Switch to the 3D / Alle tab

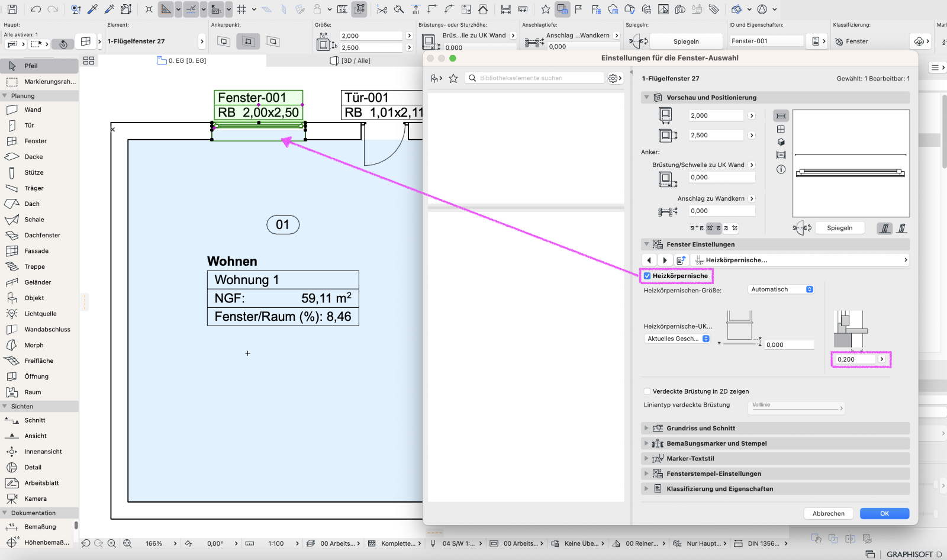tap(350, 60)
